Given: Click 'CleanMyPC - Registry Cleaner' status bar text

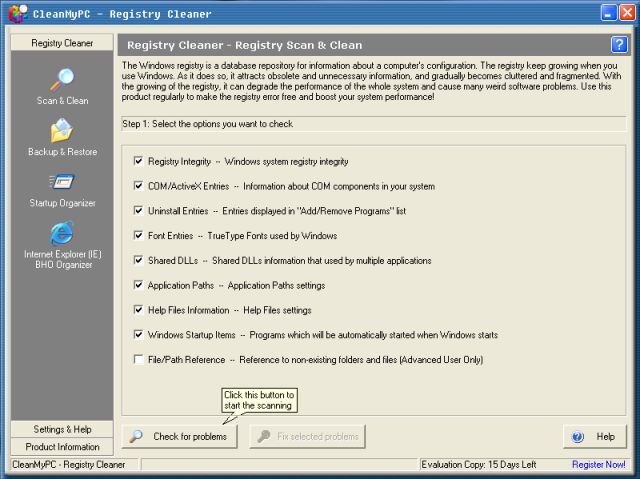Looking at the screenshot, I should [x=69, y=464].
